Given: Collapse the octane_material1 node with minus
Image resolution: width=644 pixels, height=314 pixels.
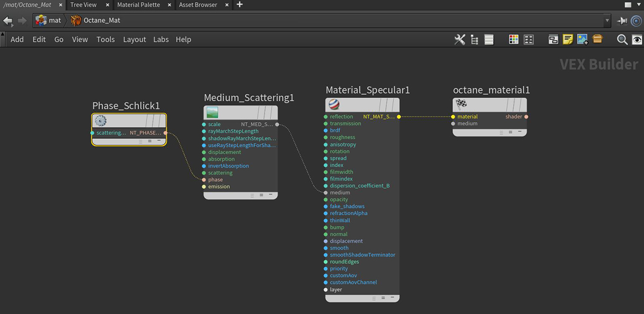Looking at the screenshot, I should (x=519, y=132).
